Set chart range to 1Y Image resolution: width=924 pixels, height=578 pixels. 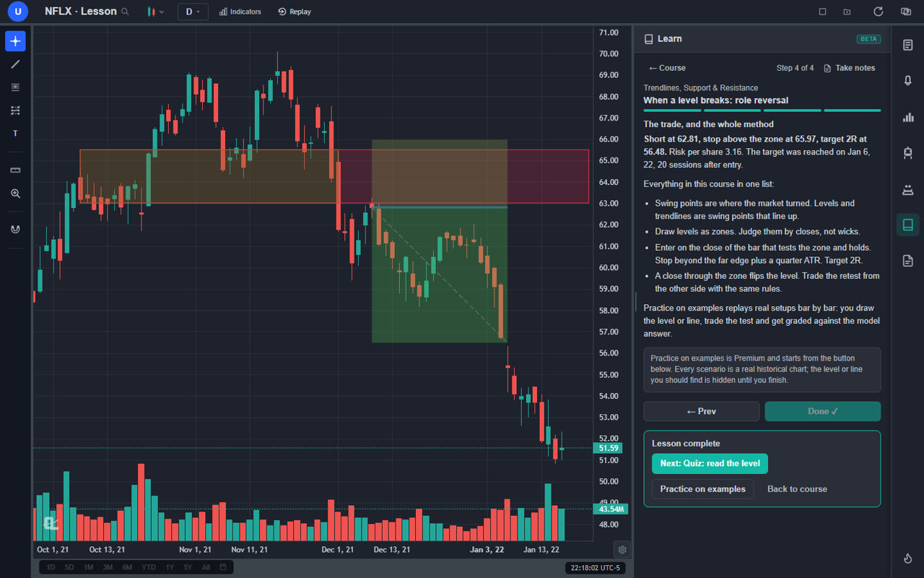point(170,567)
